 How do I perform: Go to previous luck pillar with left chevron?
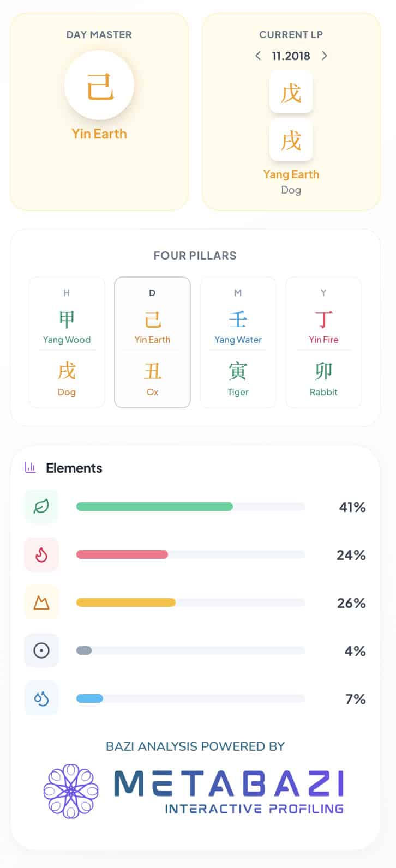pos(258,56)
